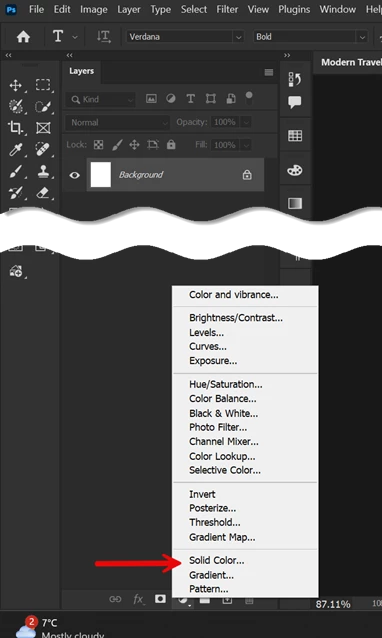
Task: Toggle filter for pixel layers
Action: pyautogui.click(x=151, y=98)
